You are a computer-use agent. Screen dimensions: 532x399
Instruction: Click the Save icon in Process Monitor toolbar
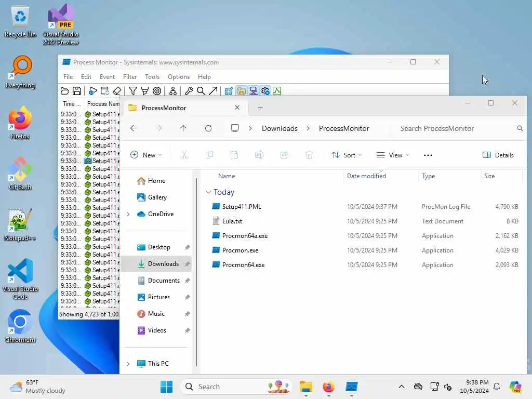click(x=77, y=91)
